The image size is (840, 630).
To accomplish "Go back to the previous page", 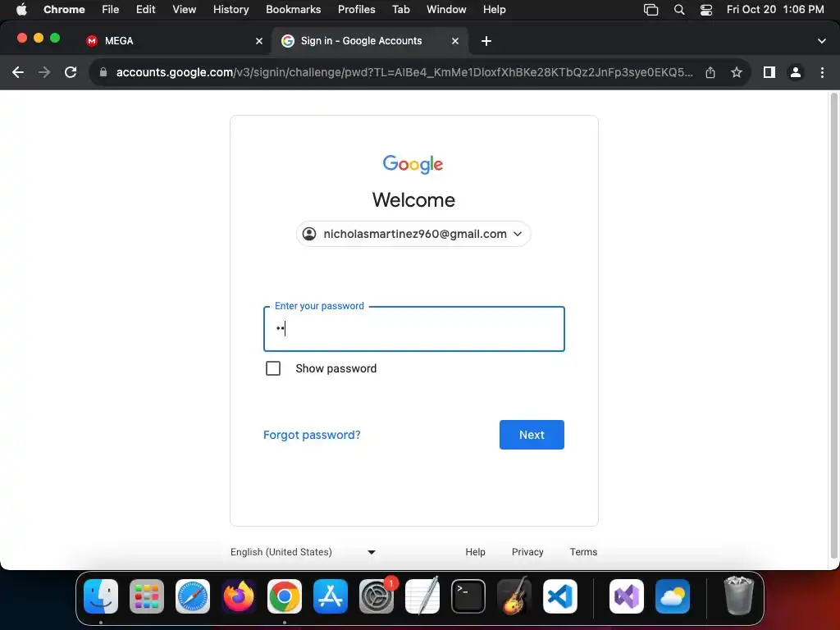I will click(x=18, y=72).
